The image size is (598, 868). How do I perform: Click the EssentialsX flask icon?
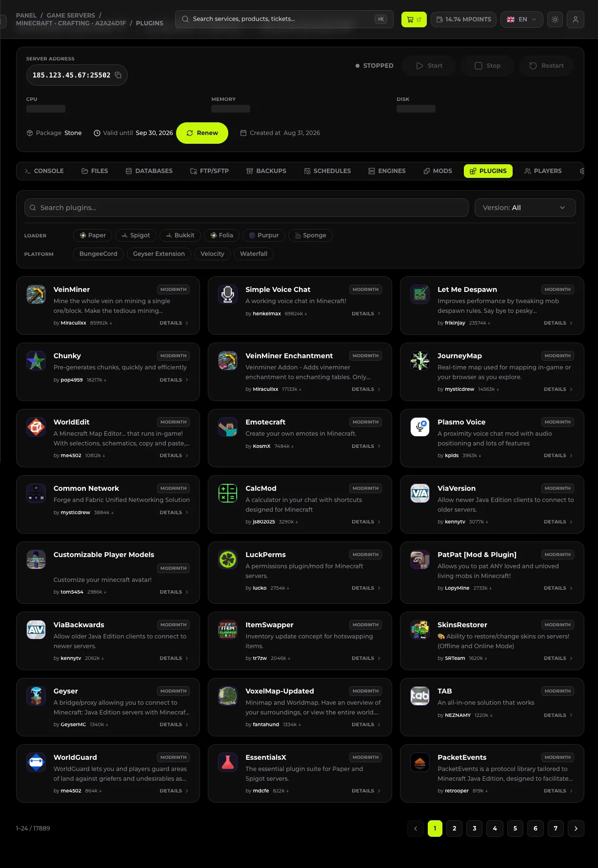(x=228, y=762)
